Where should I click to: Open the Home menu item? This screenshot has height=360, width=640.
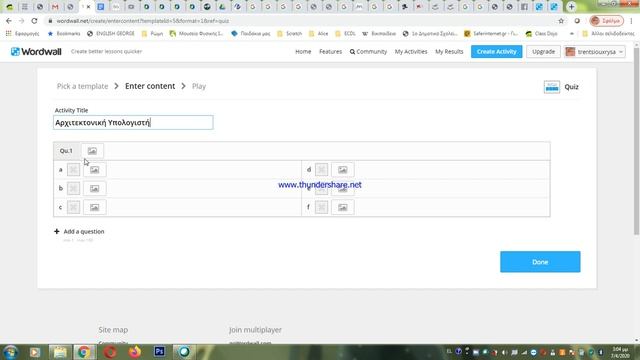[303, 51]
